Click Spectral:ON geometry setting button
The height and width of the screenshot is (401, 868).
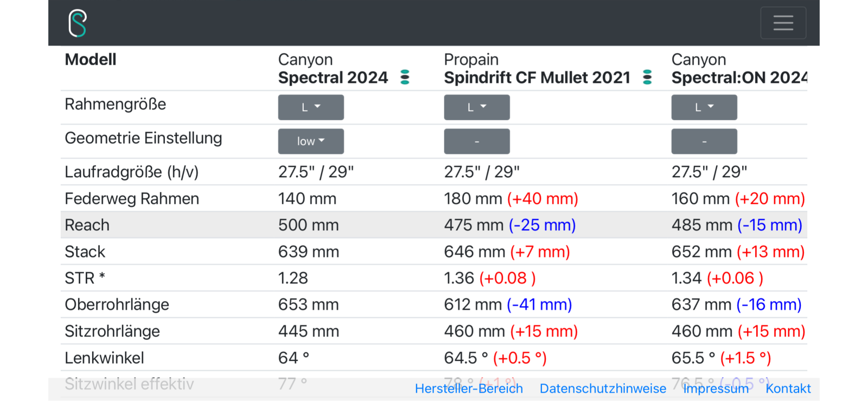[704, 141]
